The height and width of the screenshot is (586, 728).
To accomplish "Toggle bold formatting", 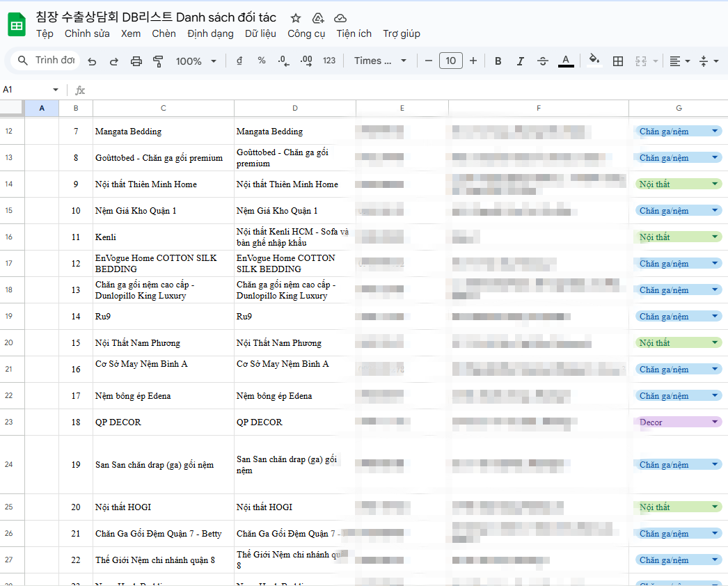I will pyautogui.click(x=498, y=61).
